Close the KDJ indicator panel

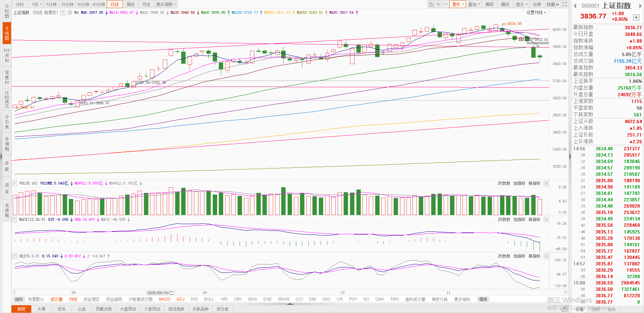pyautogui.click(x=546, y=256)
